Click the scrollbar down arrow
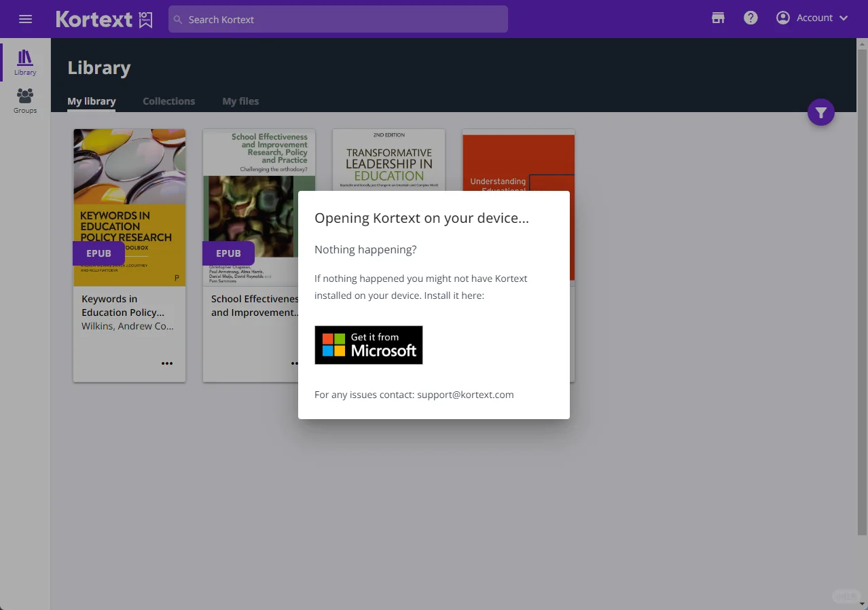Screen dimensions: 868x610 coord(863,604)
